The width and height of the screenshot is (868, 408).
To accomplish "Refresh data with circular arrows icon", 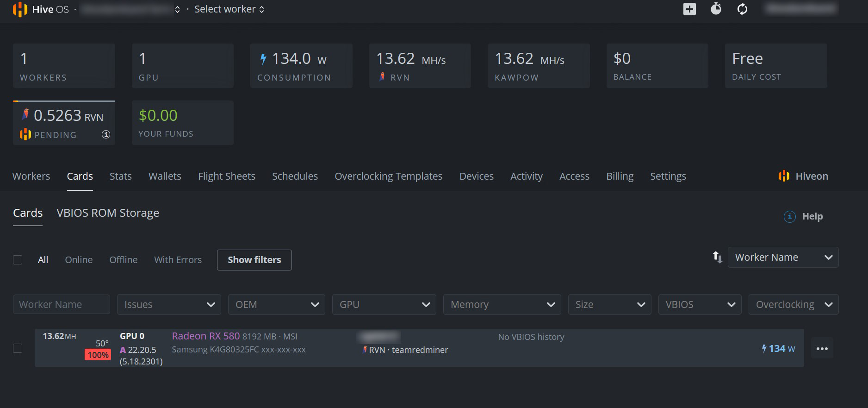I will [742, 9].
